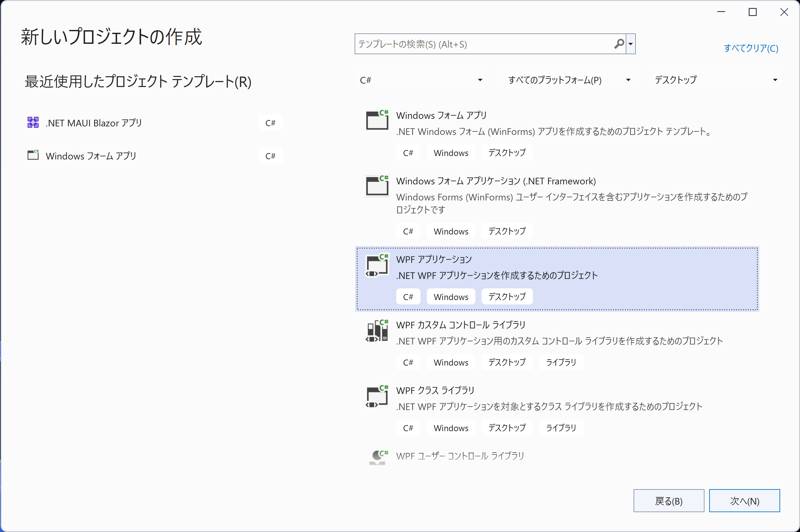Click the .NET MAUI Blazor app icon
Screen dimensions: 800x532
(33, 123)
